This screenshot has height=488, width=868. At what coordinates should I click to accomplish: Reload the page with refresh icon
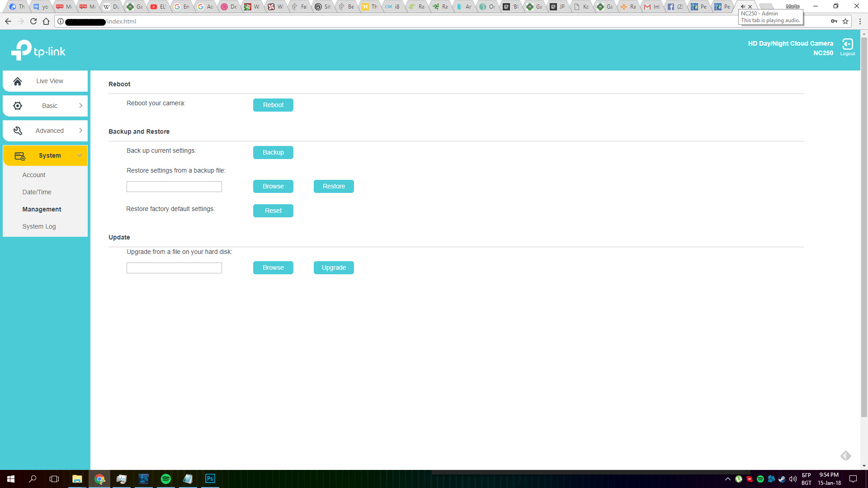coord(33,21)
